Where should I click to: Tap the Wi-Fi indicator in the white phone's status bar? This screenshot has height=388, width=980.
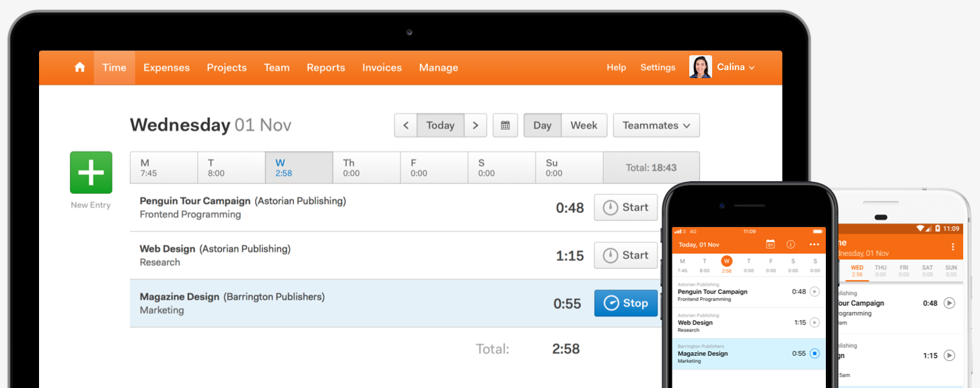point(920,228)
